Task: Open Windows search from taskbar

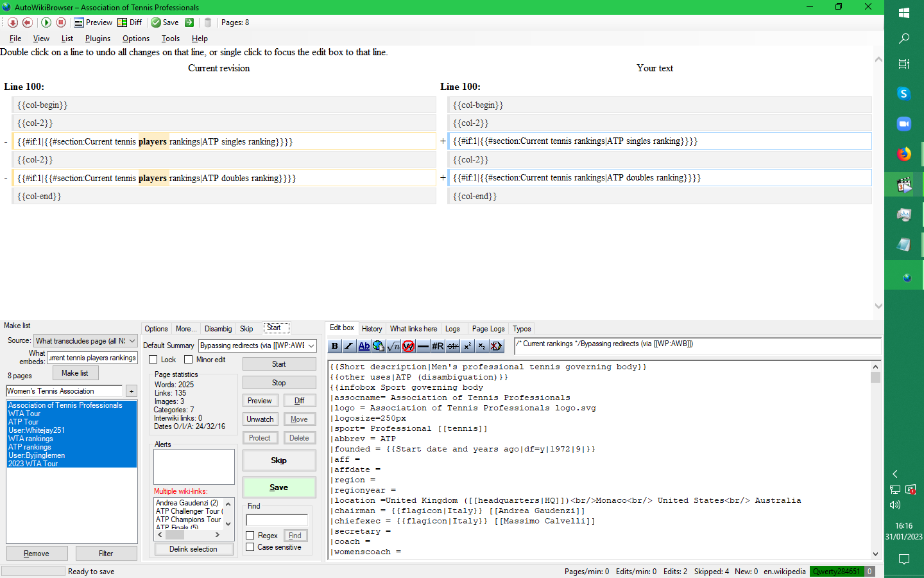Action: click(x=904, y=39)
